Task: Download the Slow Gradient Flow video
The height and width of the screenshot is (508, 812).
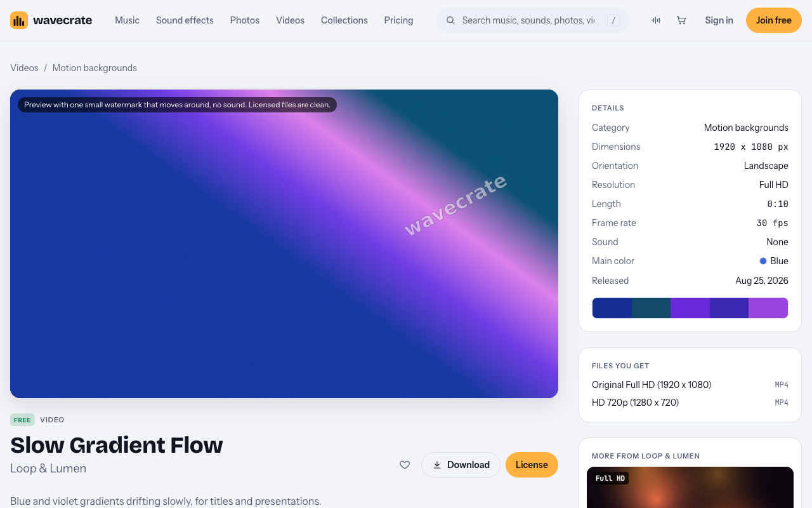Action: click(x=461, y=465)
